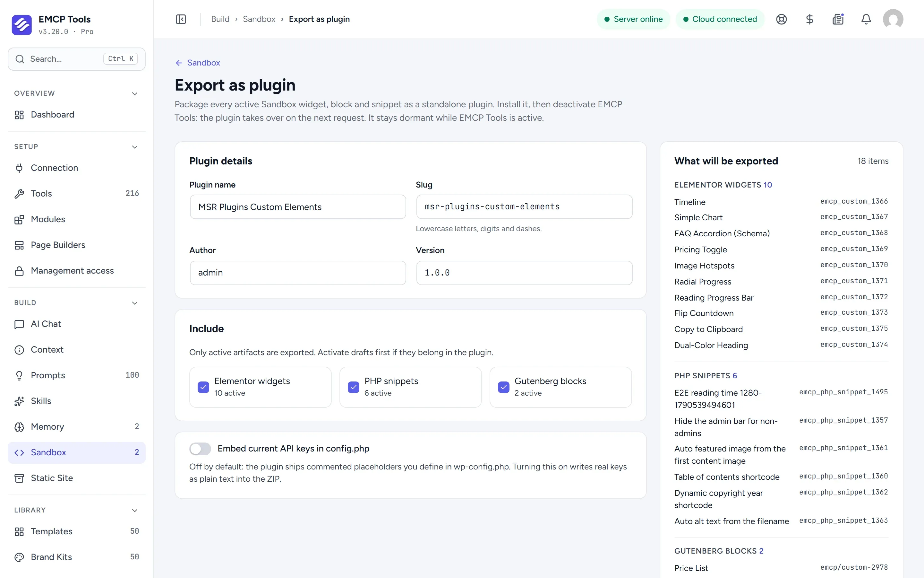Click the Cloud connected status badge
924x578 pixels.
[x=720, y=19]
